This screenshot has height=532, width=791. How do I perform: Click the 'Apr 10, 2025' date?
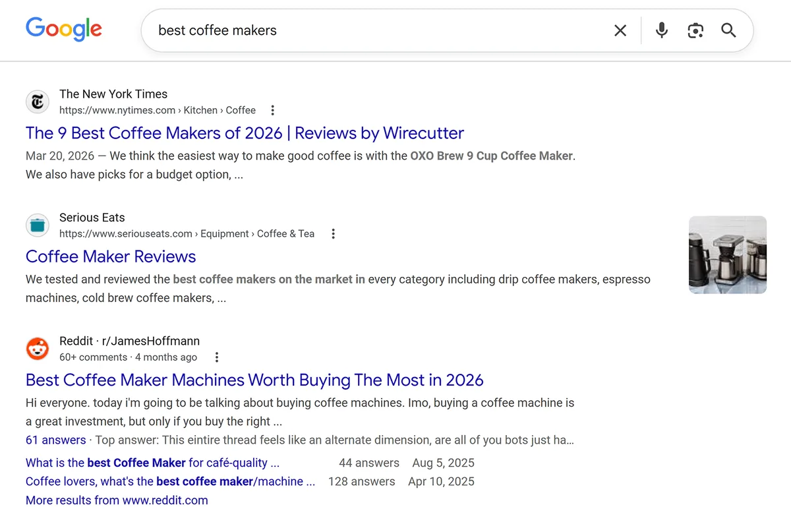pos(441,481)
